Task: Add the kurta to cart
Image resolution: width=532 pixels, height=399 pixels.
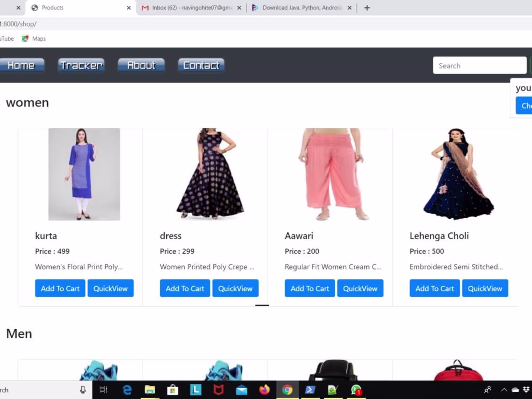Action: 60,288
